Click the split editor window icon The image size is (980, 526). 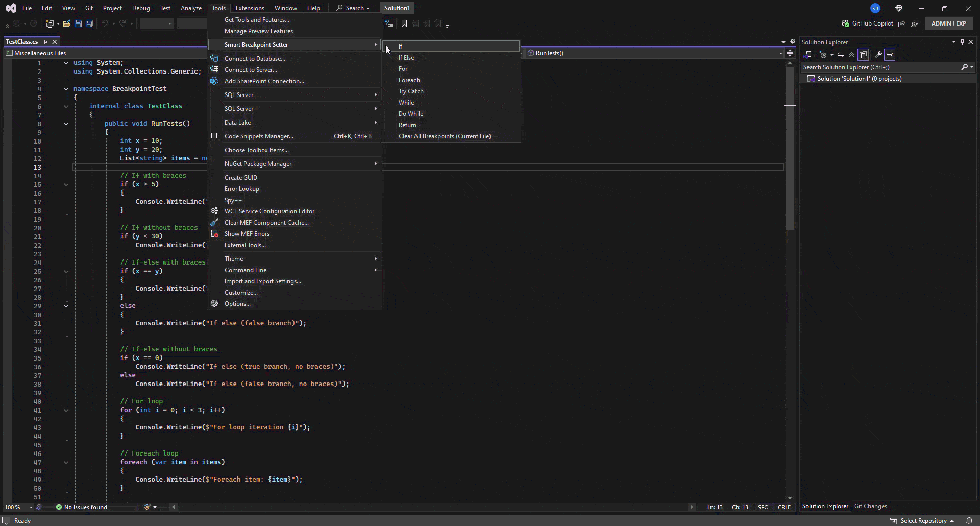(790, 53)
